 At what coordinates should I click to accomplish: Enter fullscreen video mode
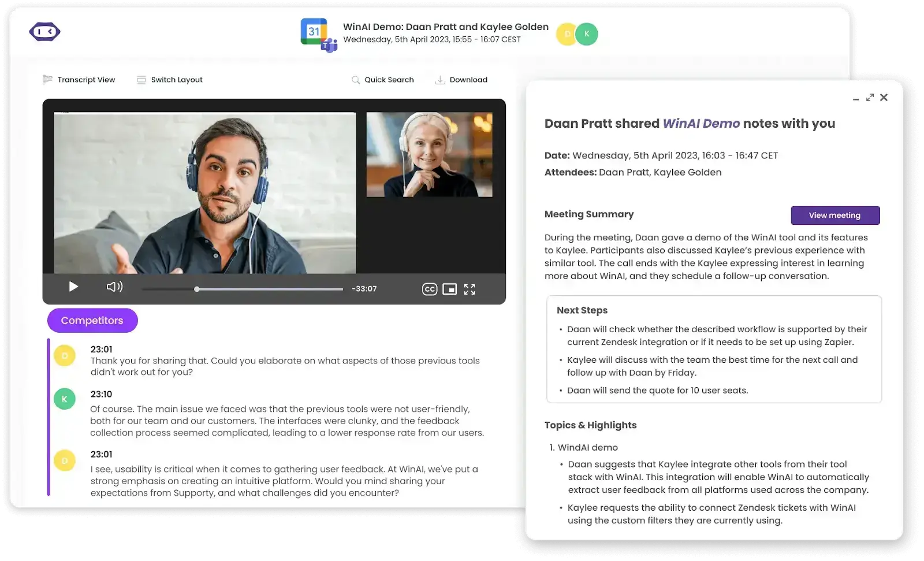click(x=470, y=289)
